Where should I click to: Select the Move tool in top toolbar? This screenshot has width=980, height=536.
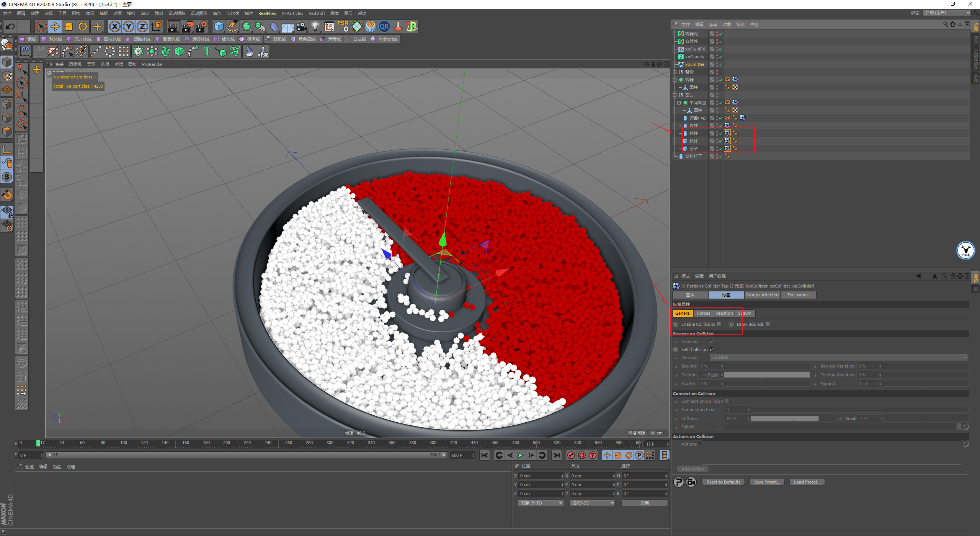55,26
